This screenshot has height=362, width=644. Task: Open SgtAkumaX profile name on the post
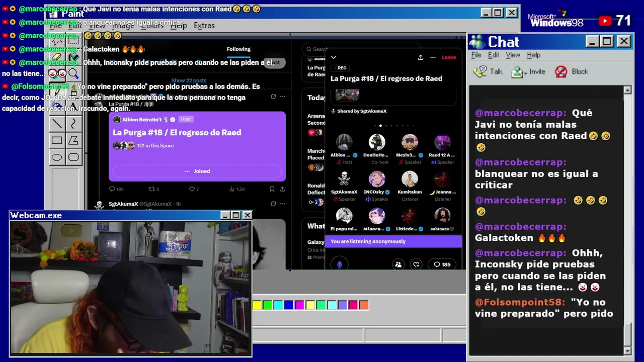point(123,204)
